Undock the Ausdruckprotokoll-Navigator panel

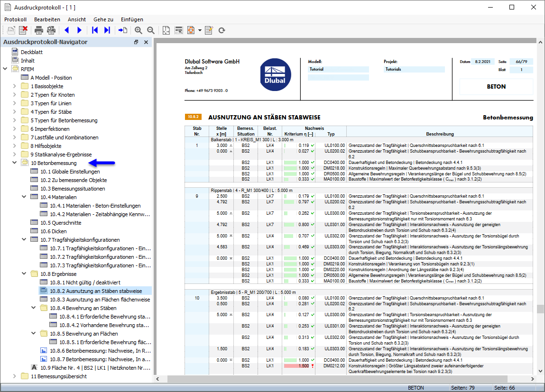point(136,42)
